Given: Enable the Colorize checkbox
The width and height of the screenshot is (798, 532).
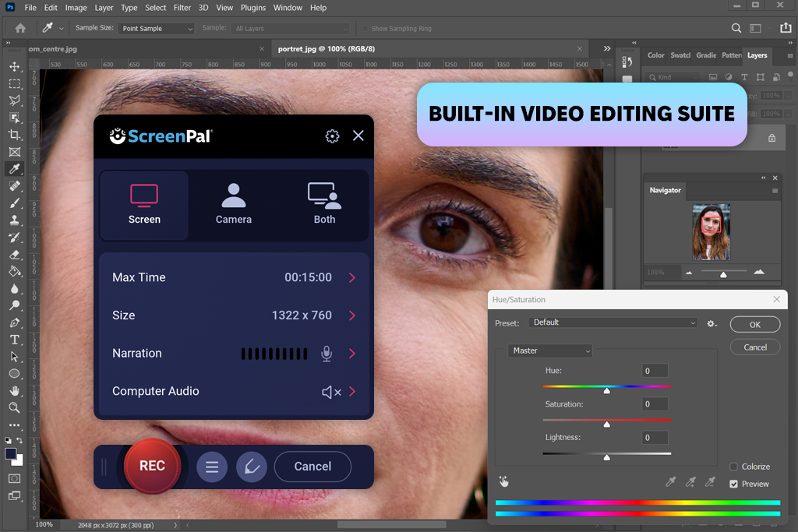Looking at the screenshot, I should (733, 467).
